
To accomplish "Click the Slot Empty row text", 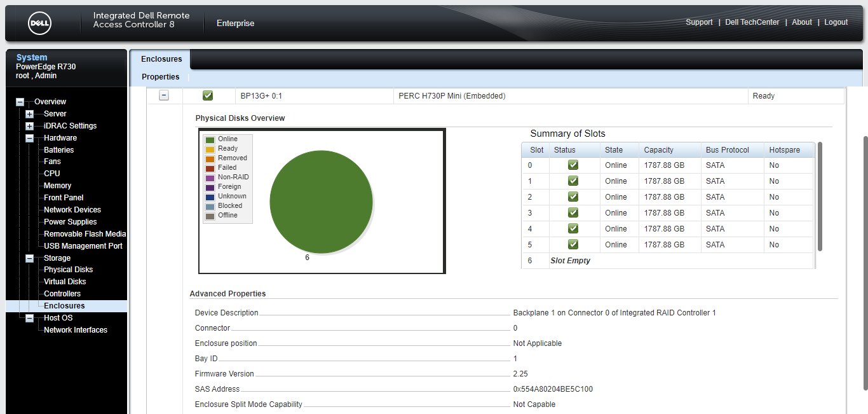I will pyautogui.click(x=571, y=261).
